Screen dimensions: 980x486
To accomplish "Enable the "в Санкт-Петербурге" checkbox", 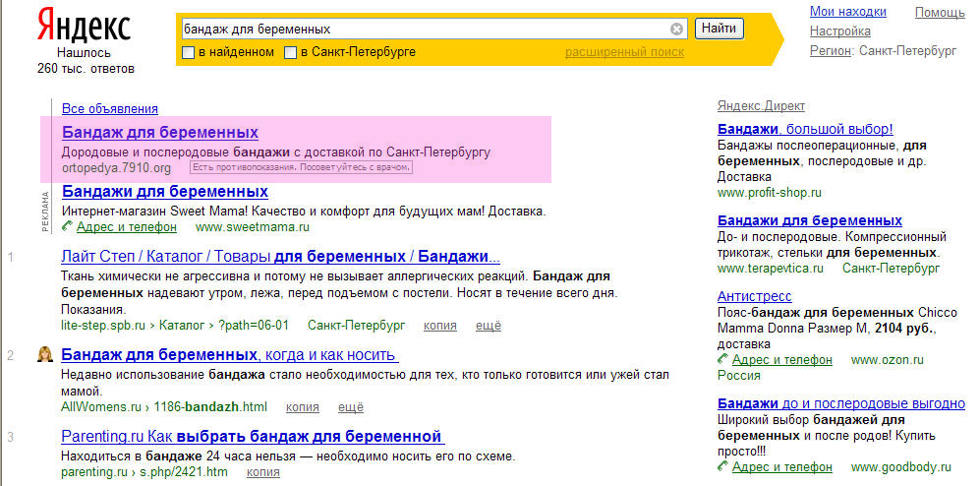I will pyautogui.click(x=291, y=52).
